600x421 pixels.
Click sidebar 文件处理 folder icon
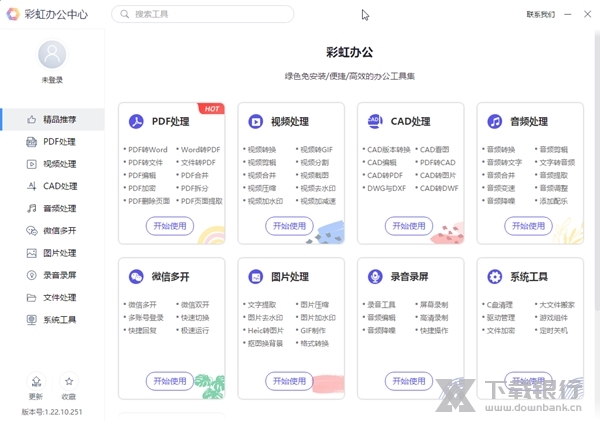coord(31,297)
